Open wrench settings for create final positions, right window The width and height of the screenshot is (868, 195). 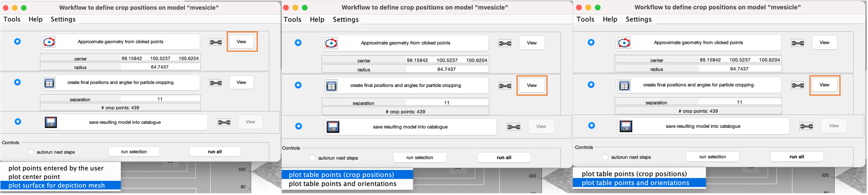pos(798,86)
